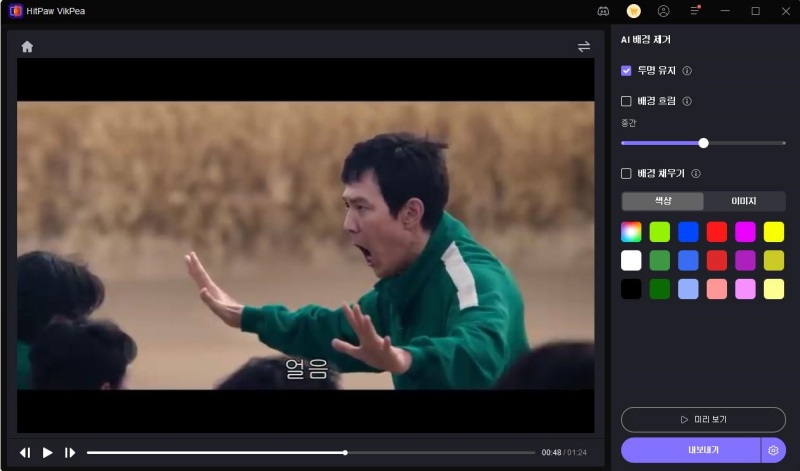Switch to the 이미지 tab
The height and width of the screenshot is (471, 800).
click(x=744, y=201)
